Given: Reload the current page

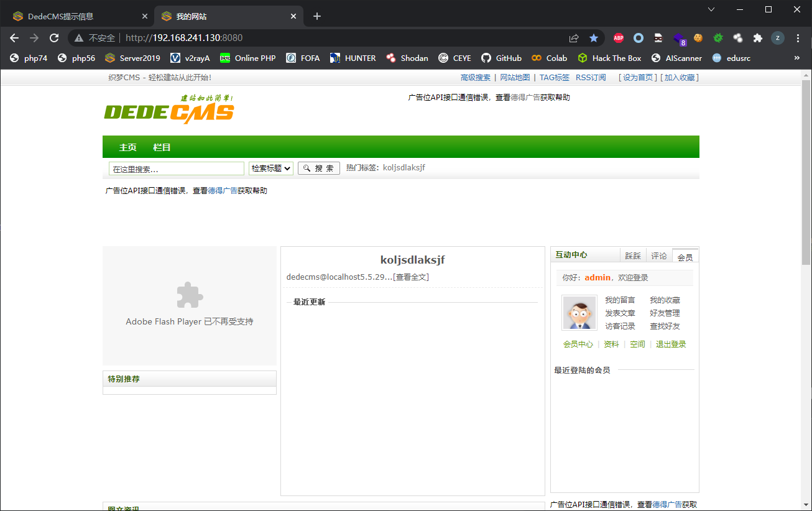Looking at the screenshot, I should 54,38.
